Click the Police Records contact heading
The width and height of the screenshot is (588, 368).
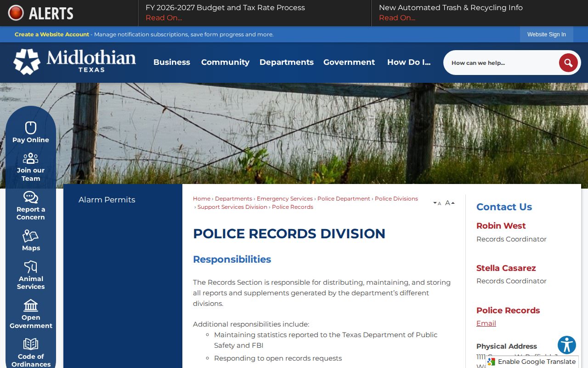(508, 310)
